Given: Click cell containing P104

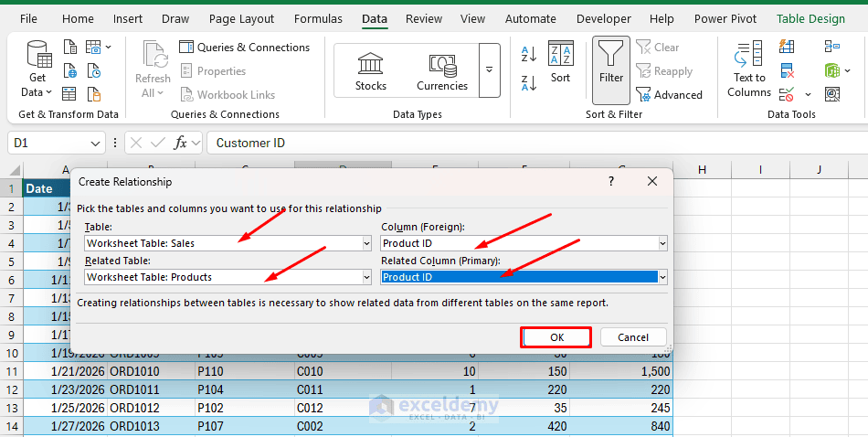Looking at the screenshot, I should pyautogui.click(x=245, y=389).
